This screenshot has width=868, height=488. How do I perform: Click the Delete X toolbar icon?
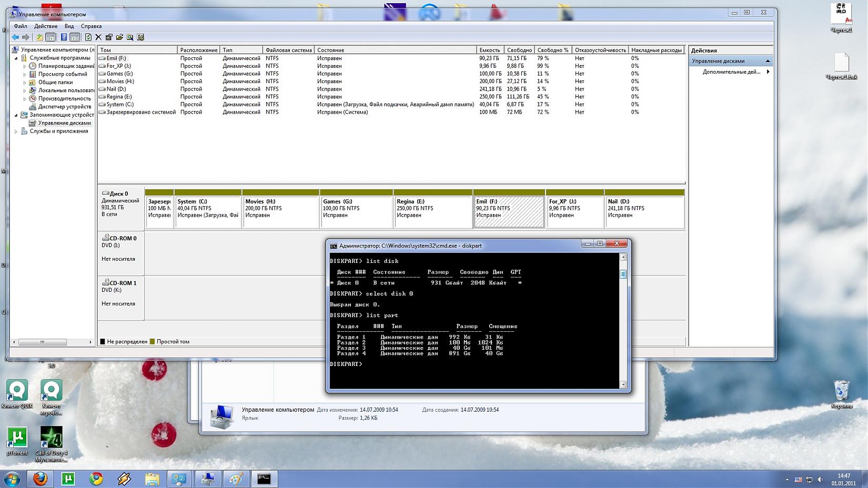coord(98,37)
